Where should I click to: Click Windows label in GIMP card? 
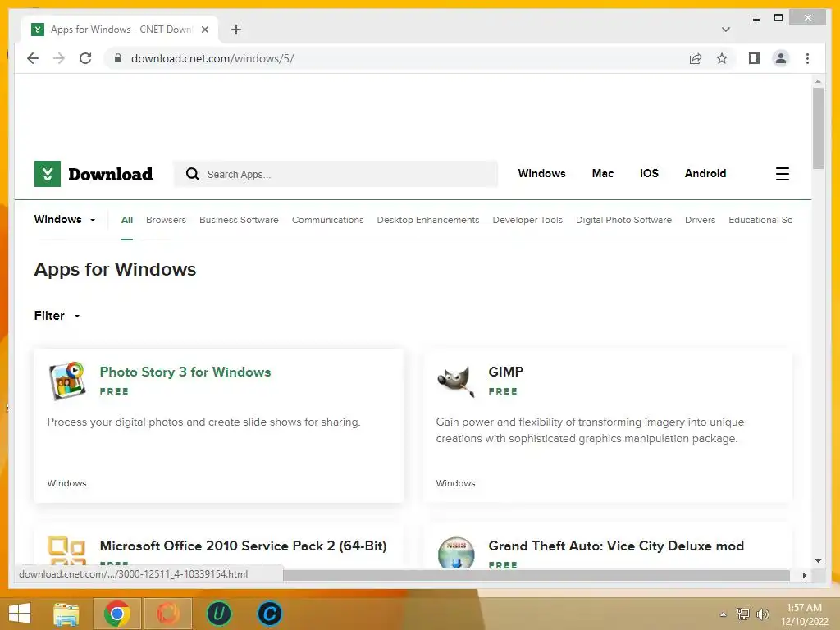[455, 483]
